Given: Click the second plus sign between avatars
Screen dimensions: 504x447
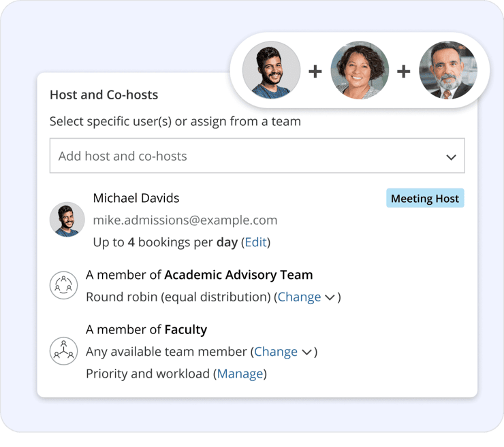Looking at the screenshot, I should pyautogui.click(x=404, y=71).
